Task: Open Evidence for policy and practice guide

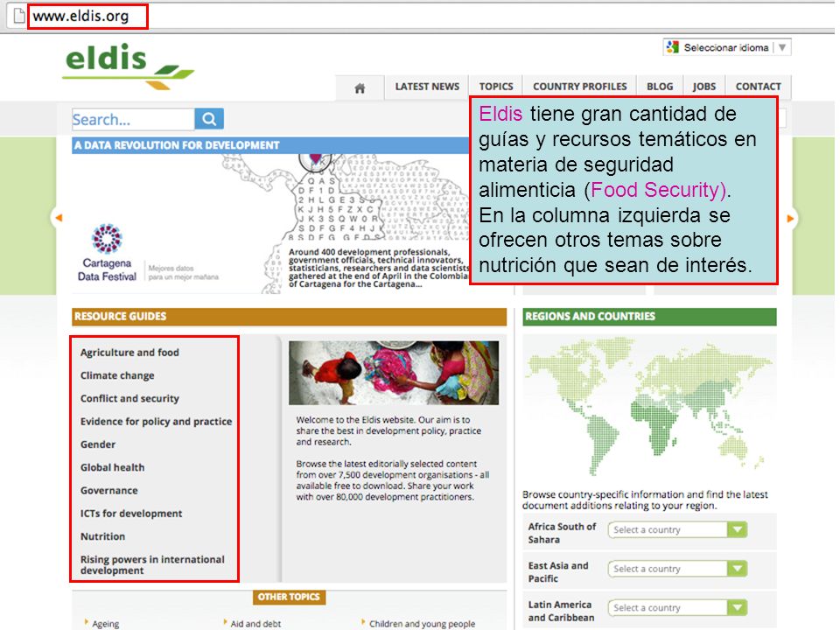Action: (156, 422)
